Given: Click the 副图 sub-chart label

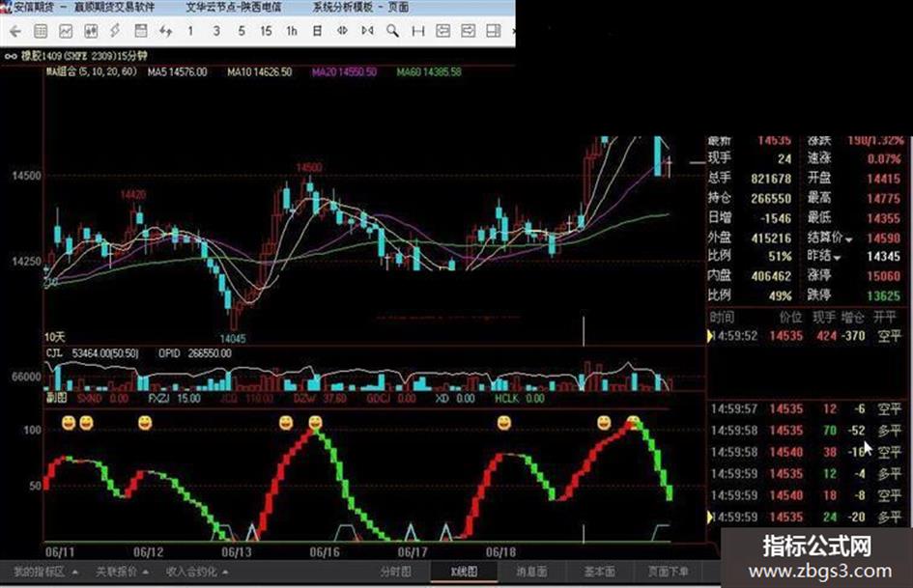Looking at the screenshot, I should [x=56, y=398].
